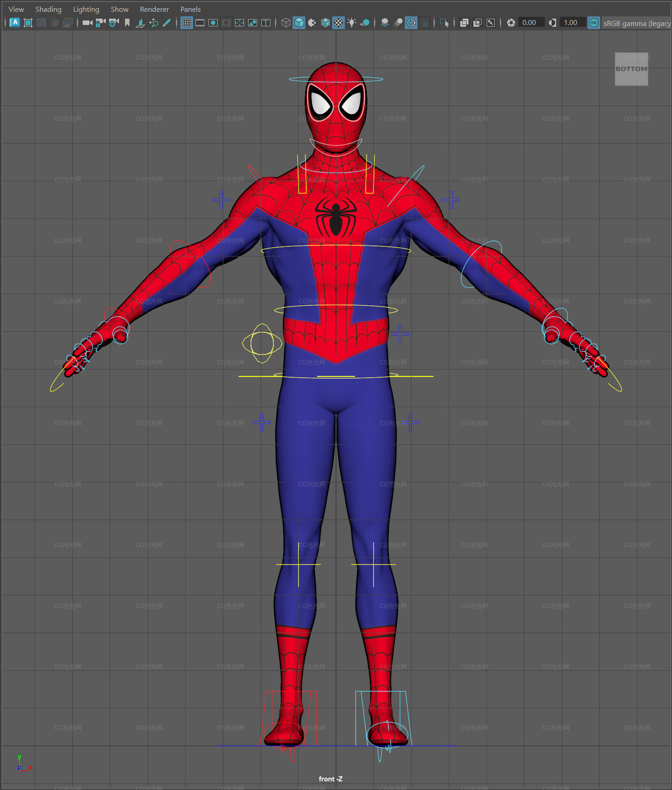Click the Depth of Field icon
This screenshot has width=672, height=790.
(424, 22)
